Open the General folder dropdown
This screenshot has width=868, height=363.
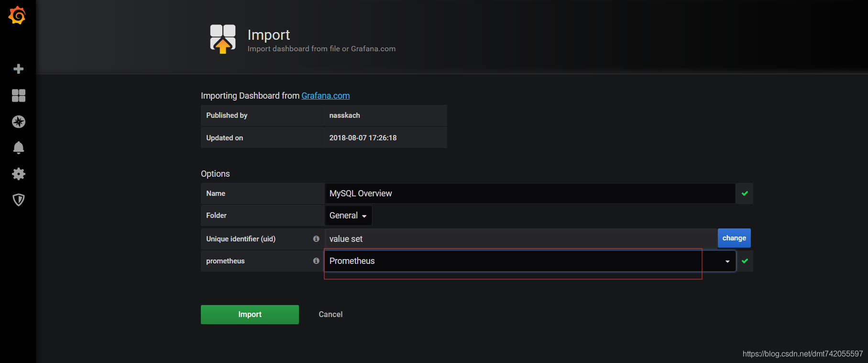(x=348, y=216)
